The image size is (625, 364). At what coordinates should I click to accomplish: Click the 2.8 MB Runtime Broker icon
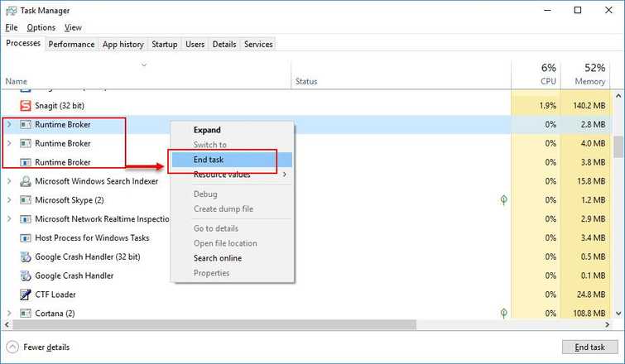(x=25, y=125)
